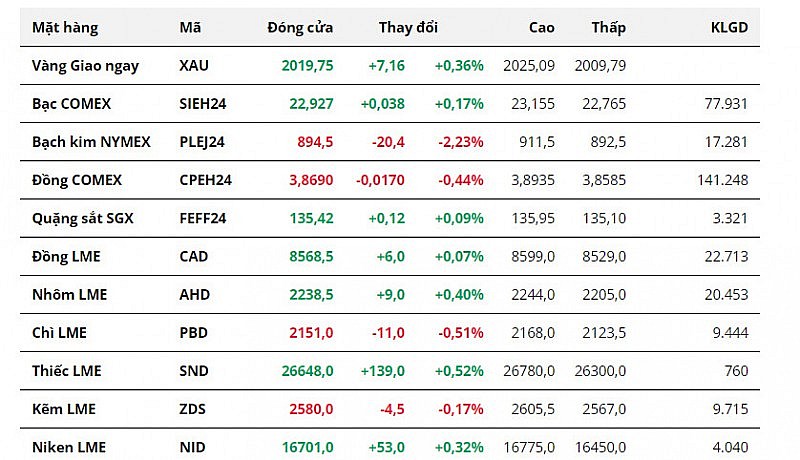
Task: Click the Mặt hàng column header
Action: click(x=65, y=28)
